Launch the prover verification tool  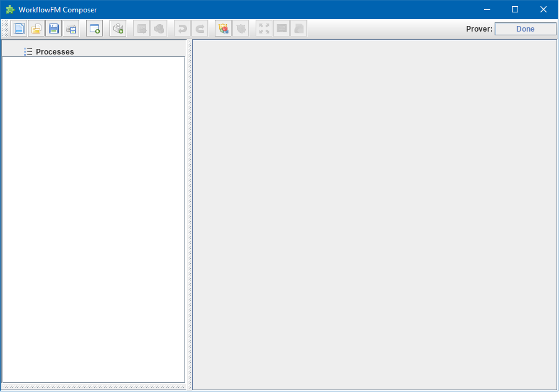click(x=223, y=28)
